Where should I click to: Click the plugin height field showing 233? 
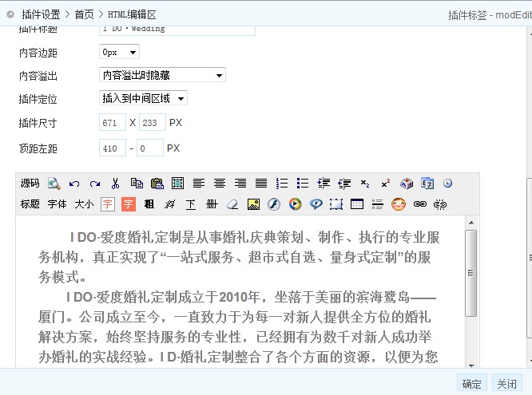[x=153, y=122]
